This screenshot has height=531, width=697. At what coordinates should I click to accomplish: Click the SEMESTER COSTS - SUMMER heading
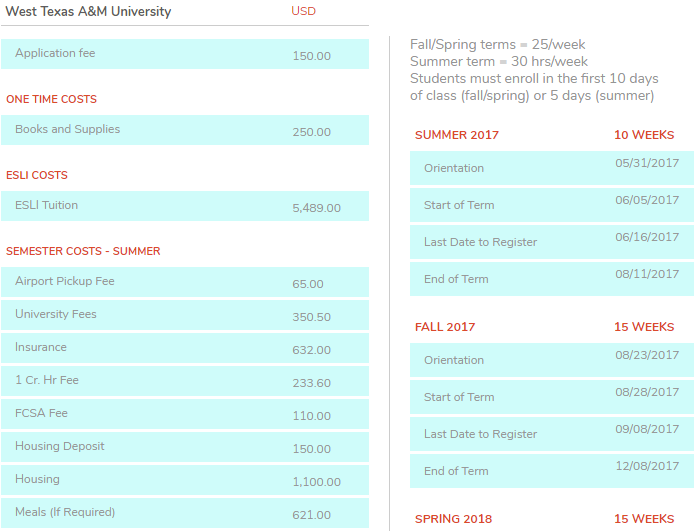83,251
